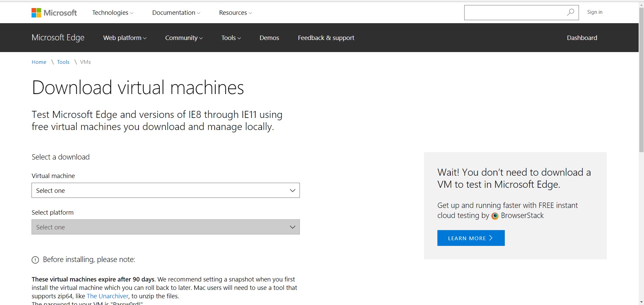Open the Resources dropdown menu
The width and height of the screenshot is (644, 305).
[x=235, y=13]
